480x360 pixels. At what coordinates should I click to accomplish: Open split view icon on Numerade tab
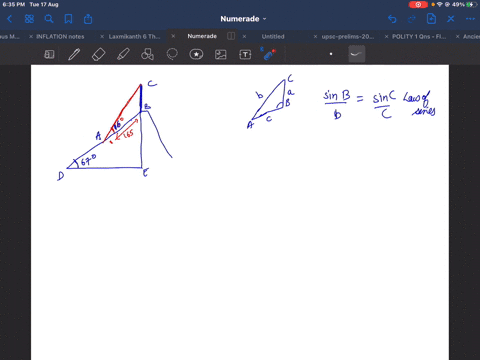231,36
